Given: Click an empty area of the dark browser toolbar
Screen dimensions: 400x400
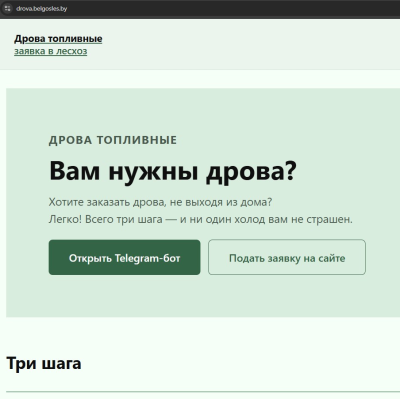Looking at the screenshot, I should (x=233, y=9).
